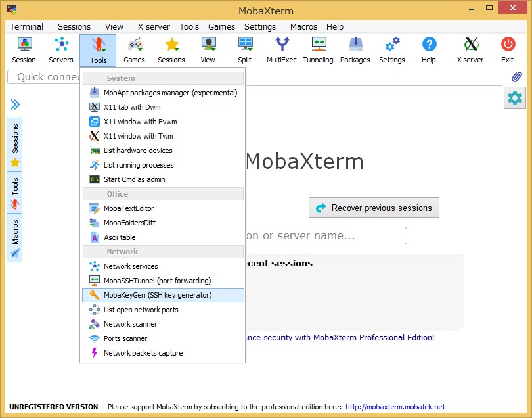Open the X server menu
Screen dimensions: 532x418
[x=154, y=26]
